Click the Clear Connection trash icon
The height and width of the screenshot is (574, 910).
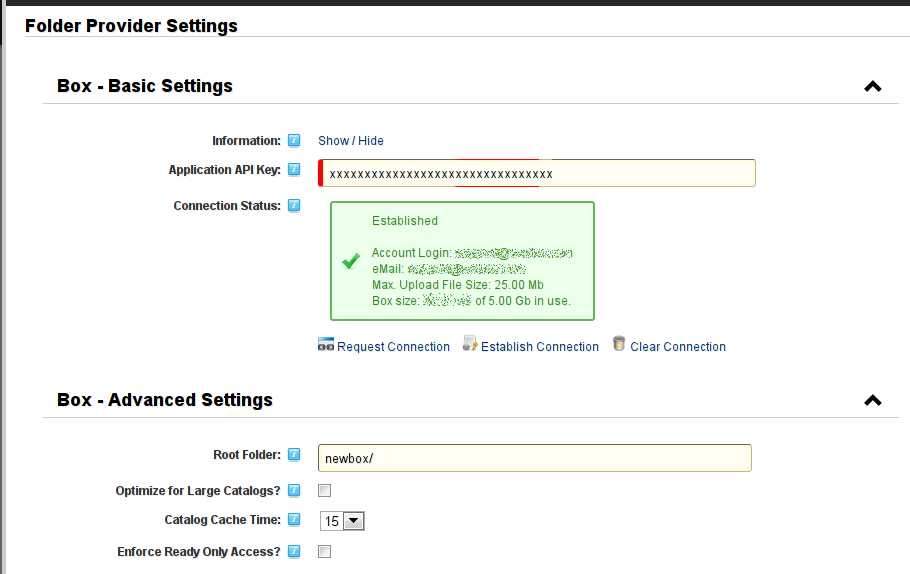619,344
